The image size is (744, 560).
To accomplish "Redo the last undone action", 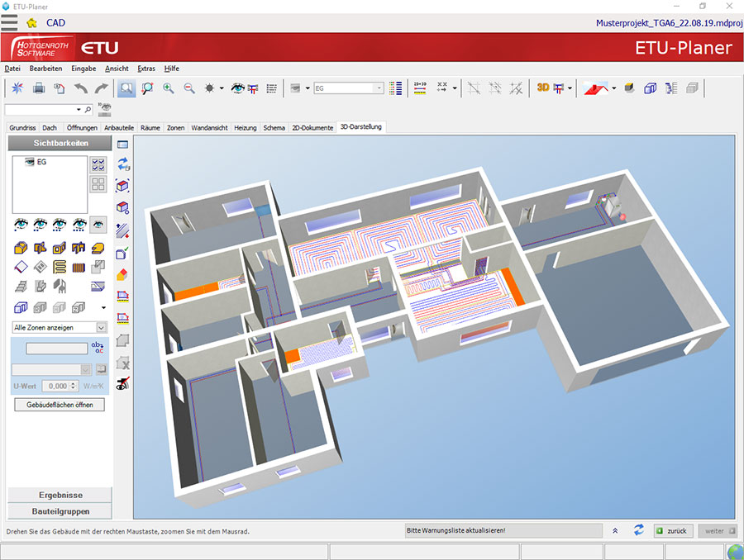I will pyautogui.click(x=101, y=88).
